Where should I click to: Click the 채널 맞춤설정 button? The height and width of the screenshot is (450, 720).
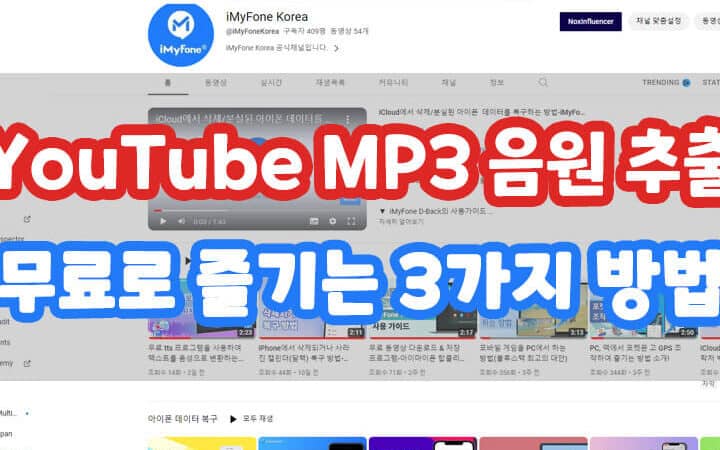pos(658,21)
